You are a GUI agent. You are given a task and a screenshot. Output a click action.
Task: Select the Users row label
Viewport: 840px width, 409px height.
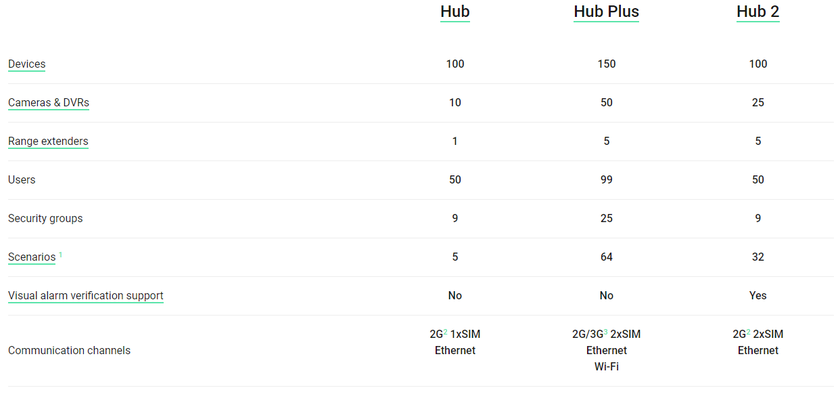pos(21,180)
